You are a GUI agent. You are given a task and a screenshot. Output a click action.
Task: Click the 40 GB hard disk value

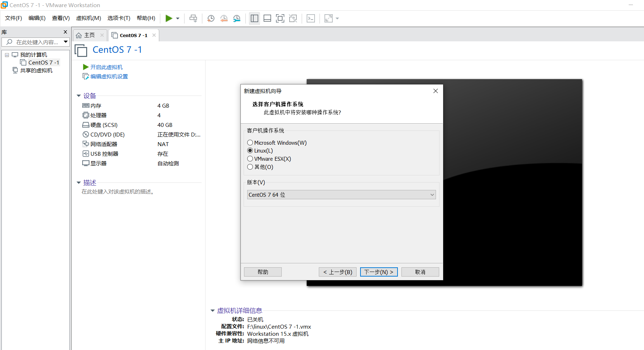point(165,125)
